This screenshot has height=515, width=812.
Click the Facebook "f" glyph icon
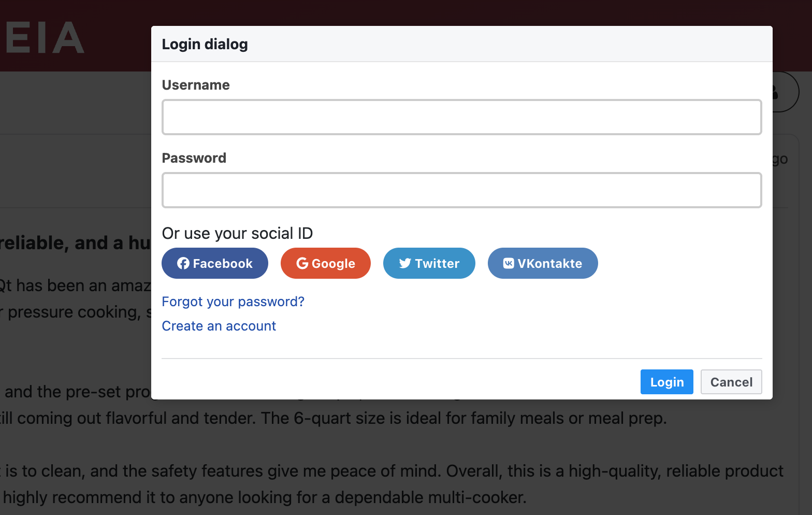[x=184, y=263]
